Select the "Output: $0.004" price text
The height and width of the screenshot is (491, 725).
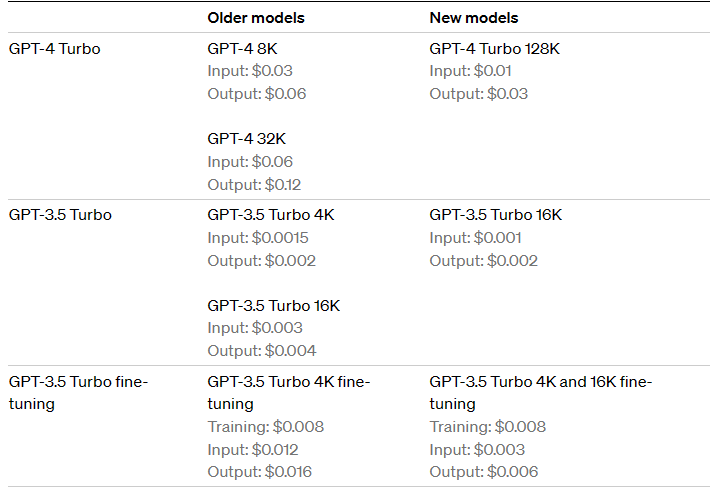click(x=262, y=350)
